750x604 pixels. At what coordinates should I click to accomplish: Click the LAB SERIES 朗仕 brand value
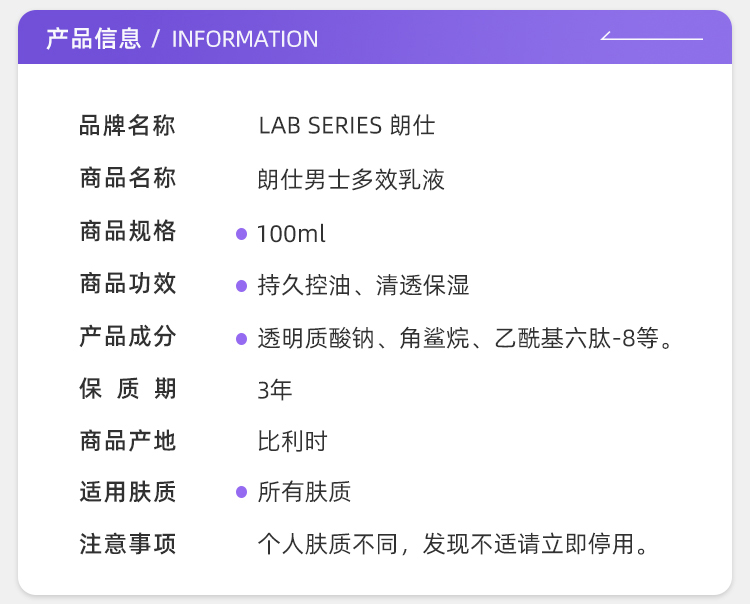pyautogui.click(x=346, y=126)
